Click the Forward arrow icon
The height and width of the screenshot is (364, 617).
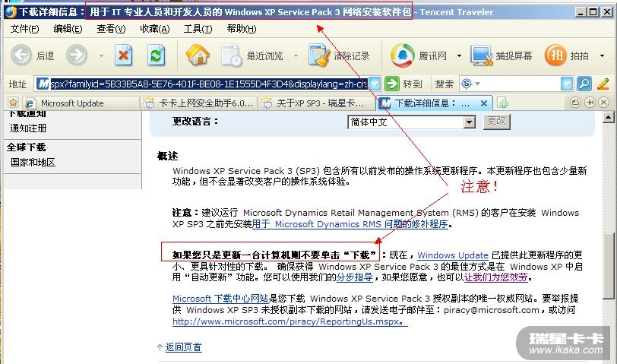pyautogui.click(x=76, y=55)
